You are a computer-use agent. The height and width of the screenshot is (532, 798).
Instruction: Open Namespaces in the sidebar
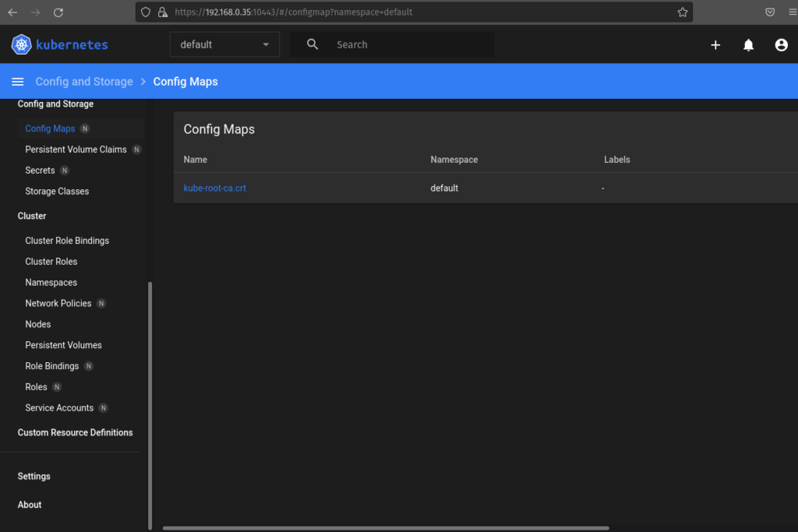(x=51, y=282)
